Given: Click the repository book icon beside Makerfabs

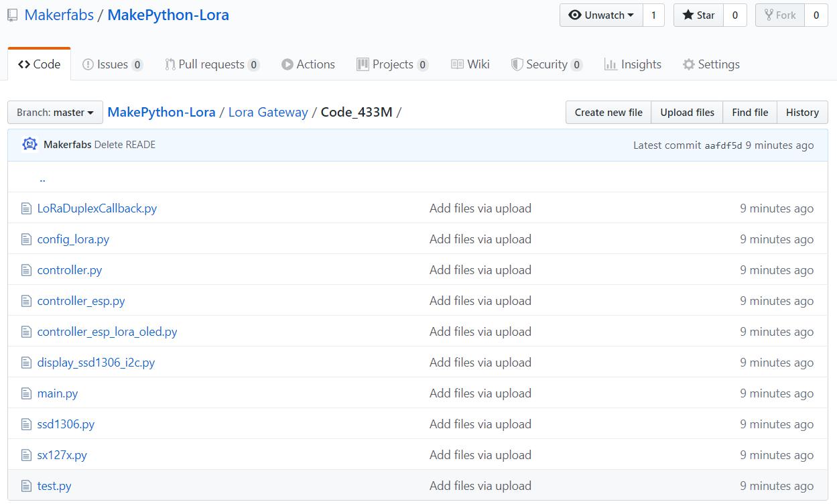Looking at the screenshot, I should point(13,15).
